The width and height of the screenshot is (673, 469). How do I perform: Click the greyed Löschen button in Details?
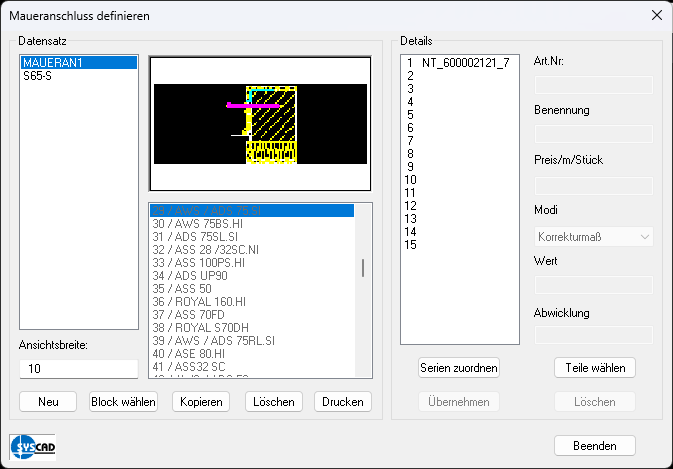click(x=595, y=402)
